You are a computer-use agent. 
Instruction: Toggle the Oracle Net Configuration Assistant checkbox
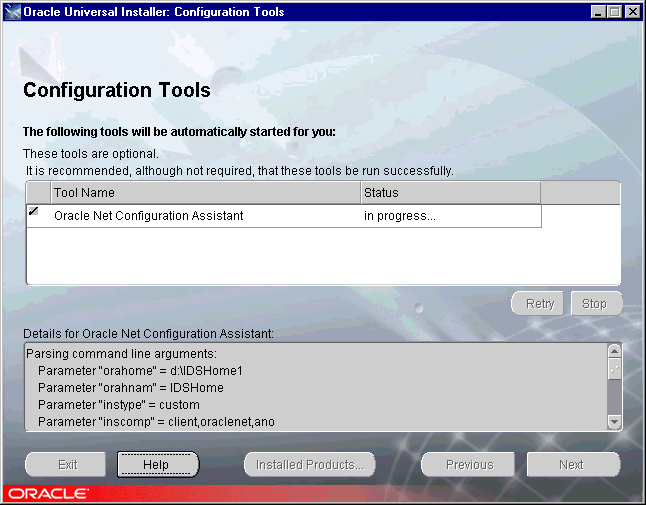(x=33, y=211)
